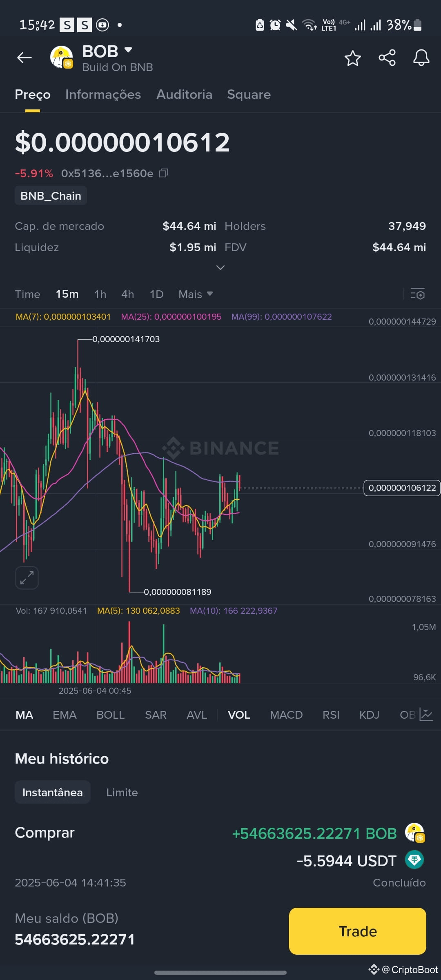The image size is (441, 980).
Task: Select the 1h timeframe
Action: [100, 294]
